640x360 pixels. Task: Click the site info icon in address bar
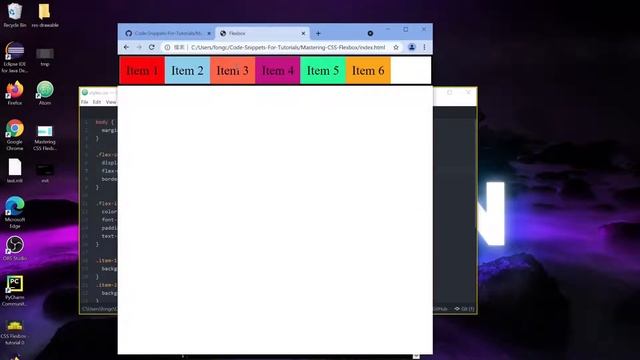click(x=167, y=47)
